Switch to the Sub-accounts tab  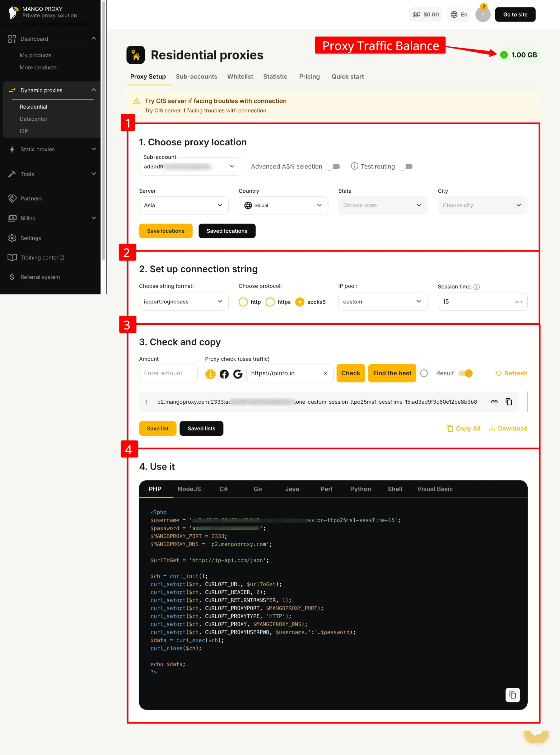(197, 77)
